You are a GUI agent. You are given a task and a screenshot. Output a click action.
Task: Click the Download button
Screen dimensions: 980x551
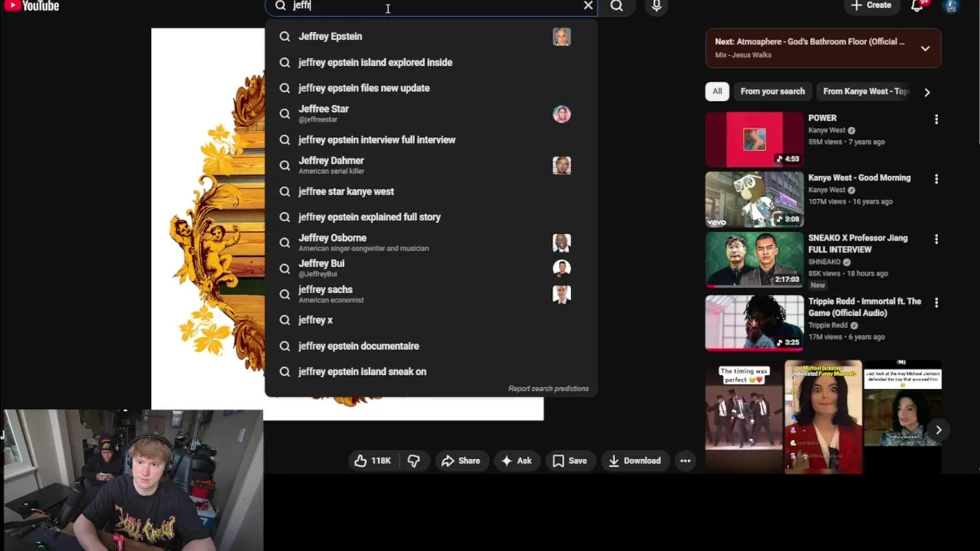tap(635, 461)
